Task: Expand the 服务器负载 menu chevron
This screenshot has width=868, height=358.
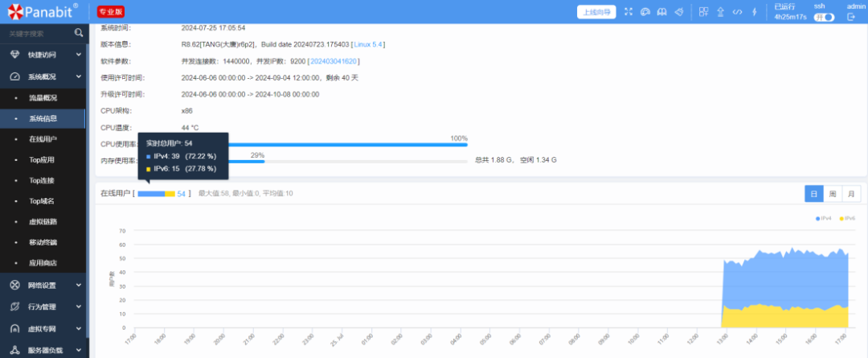Action: tap(78, 350)
